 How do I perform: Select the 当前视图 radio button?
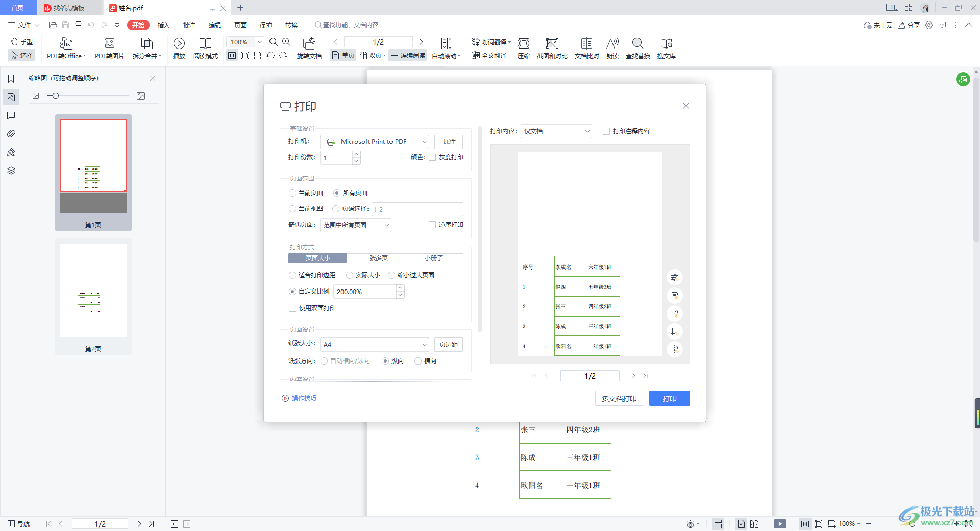point(292,209)
